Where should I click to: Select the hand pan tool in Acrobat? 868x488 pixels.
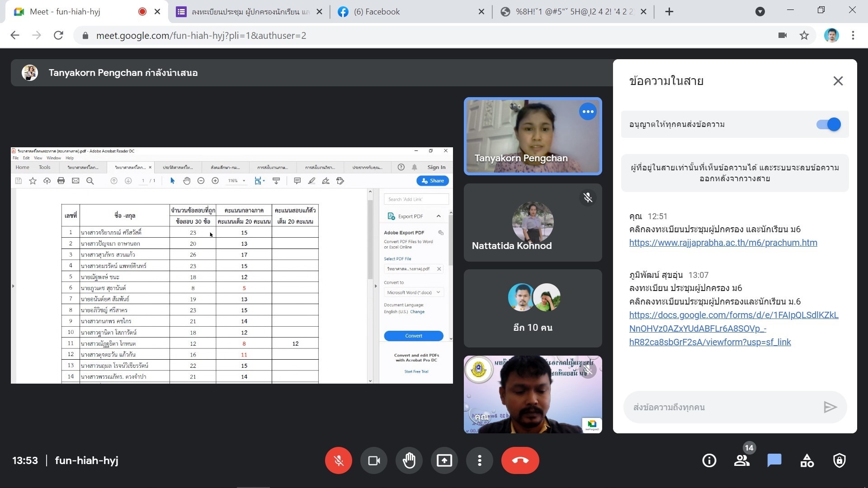coord(187,181)
